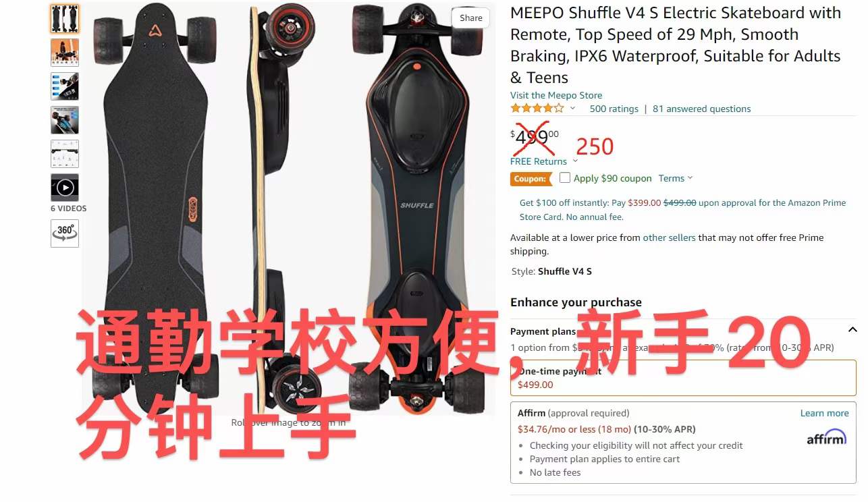Collapse the Payment plans section
868x502 pixels.
(x=852, y=330)
